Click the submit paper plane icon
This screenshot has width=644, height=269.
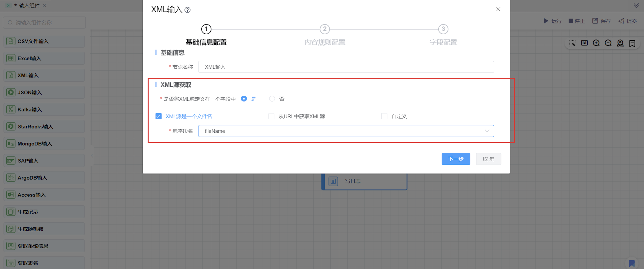point(621,21)
